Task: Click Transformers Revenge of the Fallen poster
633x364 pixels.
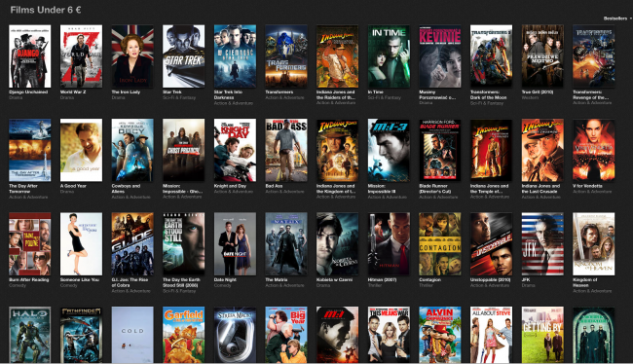Action: 594,56
